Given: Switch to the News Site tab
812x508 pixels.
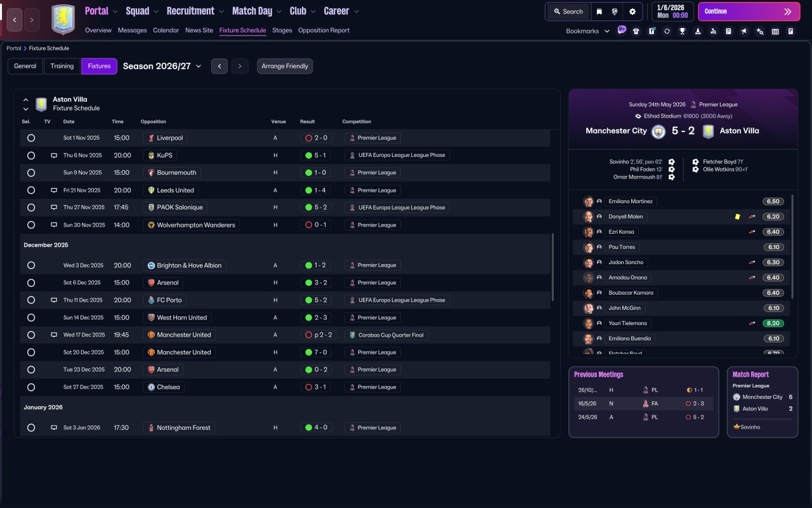Looking at the screenshot, I should [x=199, y=30].
